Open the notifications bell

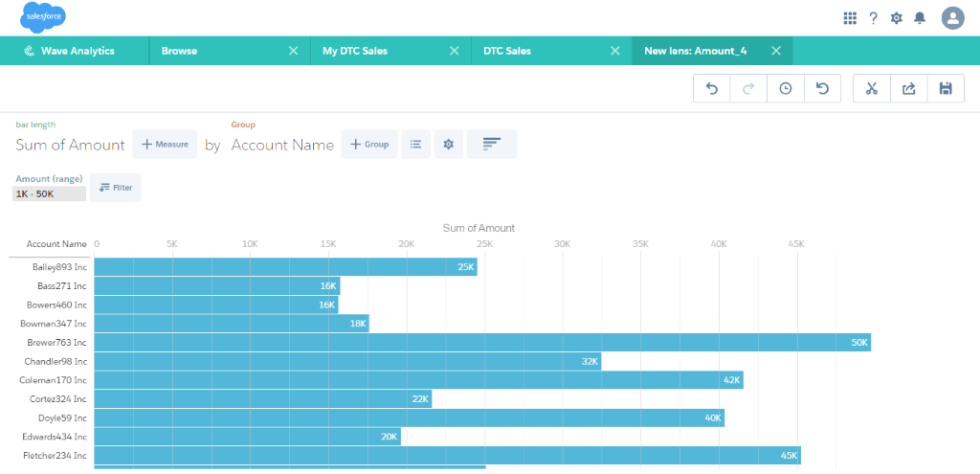920,18
